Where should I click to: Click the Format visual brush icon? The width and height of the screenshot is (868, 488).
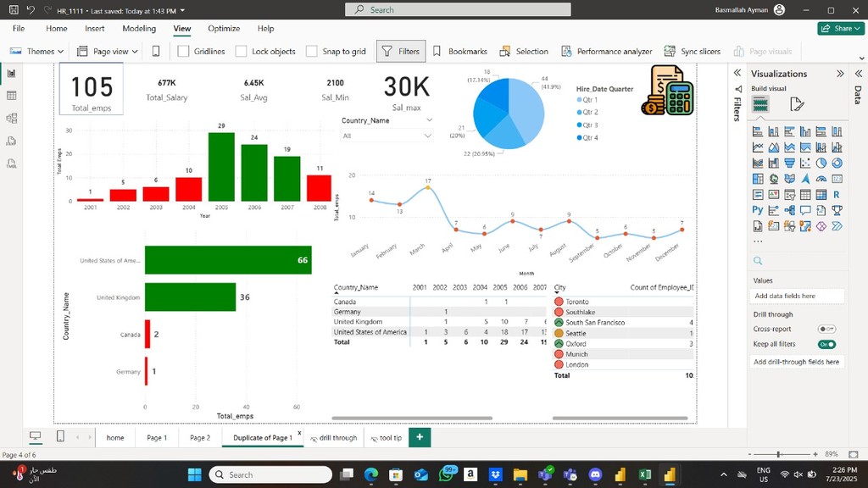[x=796, y=104]
